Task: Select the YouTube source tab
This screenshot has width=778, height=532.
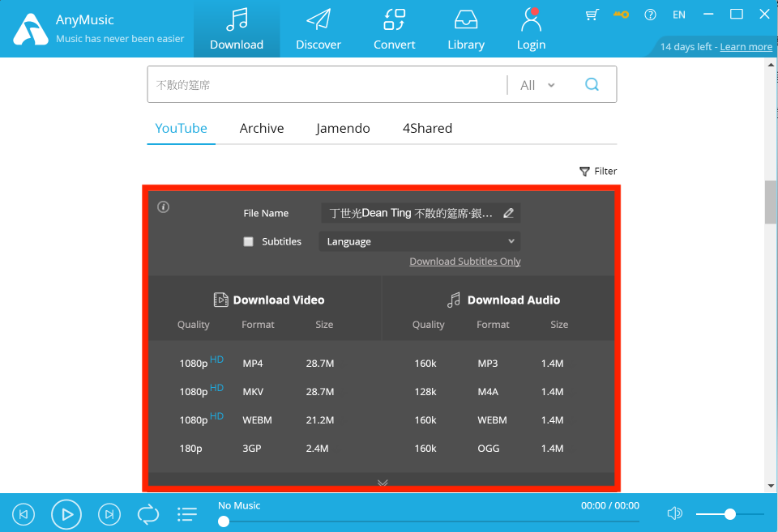Action: pyautogui.click(x=181, y=129)
